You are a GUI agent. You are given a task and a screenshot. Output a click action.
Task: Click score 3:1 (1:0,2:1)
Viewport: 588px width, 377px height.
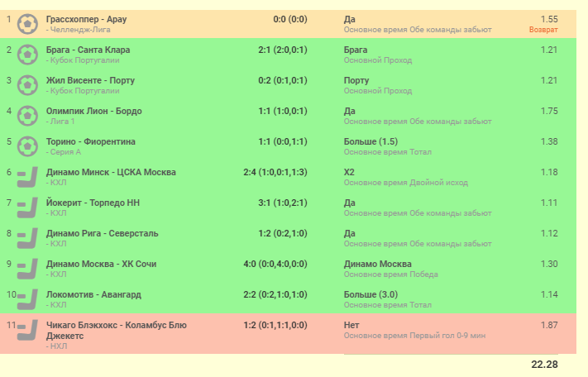[x=283, y=203]
